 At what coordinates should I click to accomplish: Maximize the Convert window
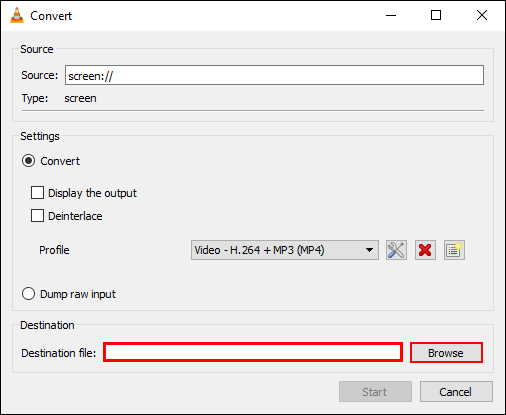point(436,15)
